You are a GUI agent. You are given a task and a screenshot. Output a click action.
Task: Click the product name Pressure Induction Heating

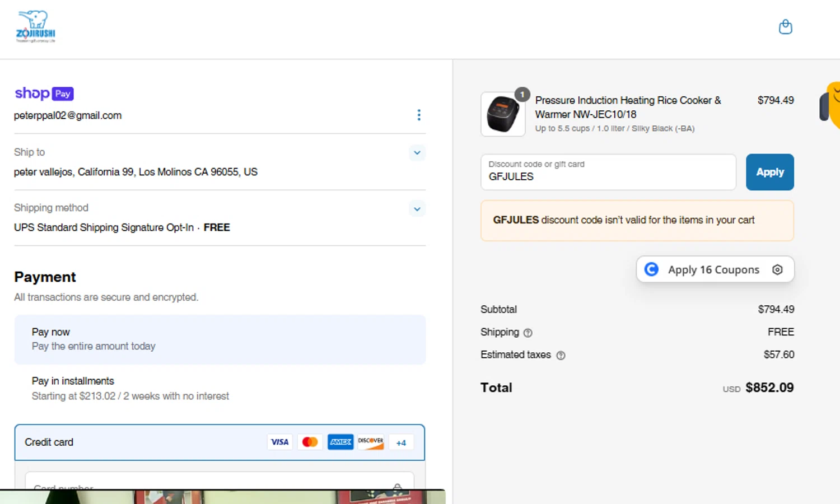628,107
